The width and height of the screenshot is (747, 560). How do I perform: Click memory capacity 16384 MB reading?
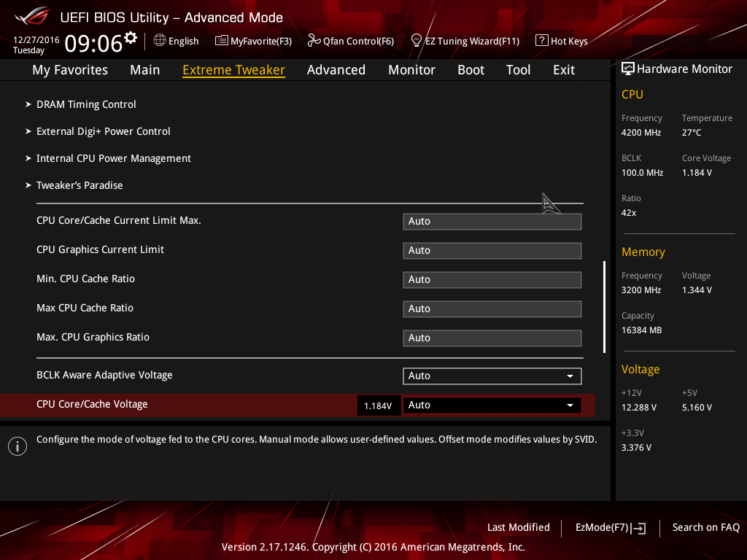(x=642, y=330)
